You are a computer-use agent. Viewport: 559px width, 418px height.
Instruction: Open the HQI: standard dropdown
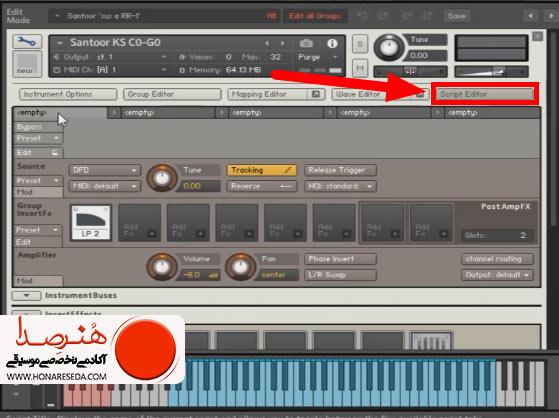[340, 186]
